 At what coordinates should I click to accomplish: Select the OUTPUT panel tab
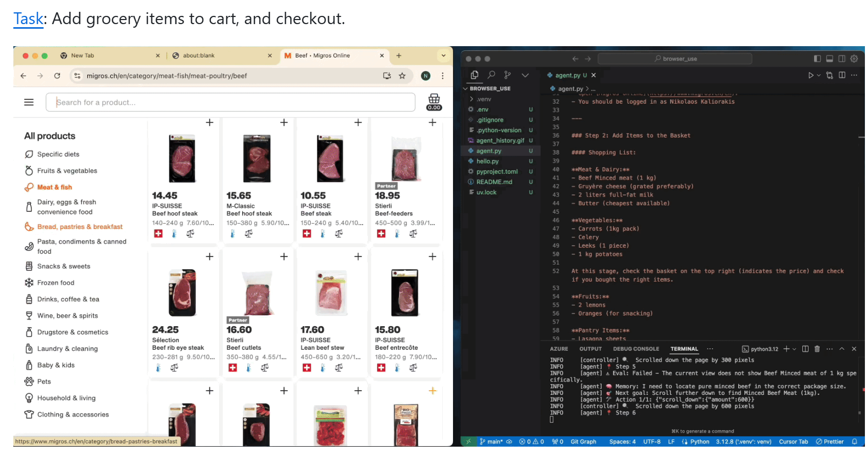(590, 349)
